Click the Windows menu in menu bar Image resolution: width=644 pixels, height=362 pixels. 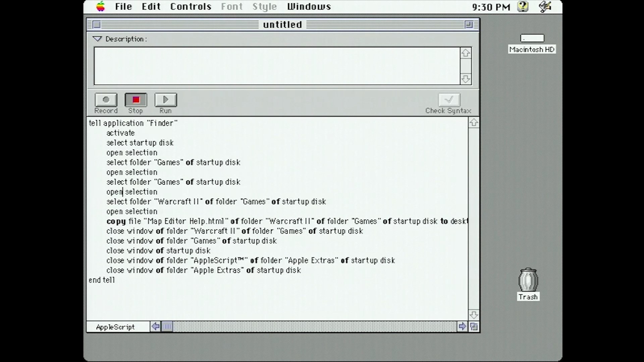(x=309, y=6)
